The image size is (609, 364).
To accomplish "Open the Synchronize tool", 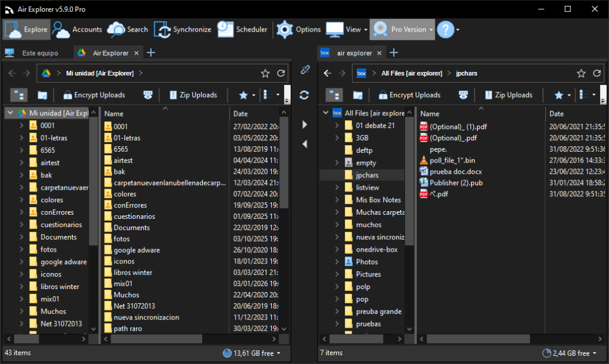I will click(183, 30).
